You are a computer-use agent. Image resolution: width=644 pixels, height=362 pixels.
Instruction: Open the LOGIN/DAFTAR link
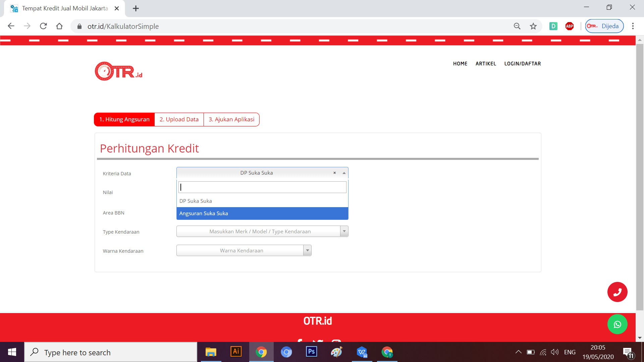(x=522, y=64)
